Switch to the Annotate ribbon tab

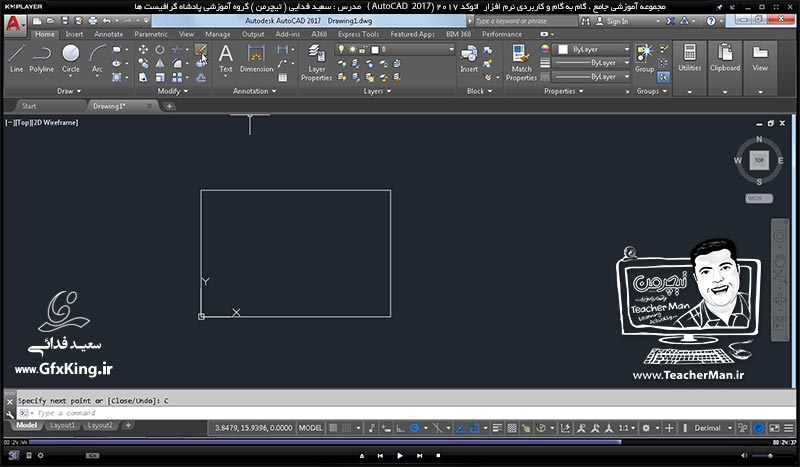[x=108, y=34]
